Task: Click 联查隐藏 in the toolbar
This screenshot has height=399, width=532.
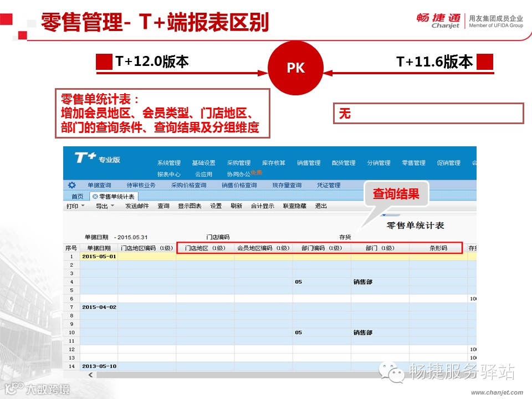Action: (295, 206)
